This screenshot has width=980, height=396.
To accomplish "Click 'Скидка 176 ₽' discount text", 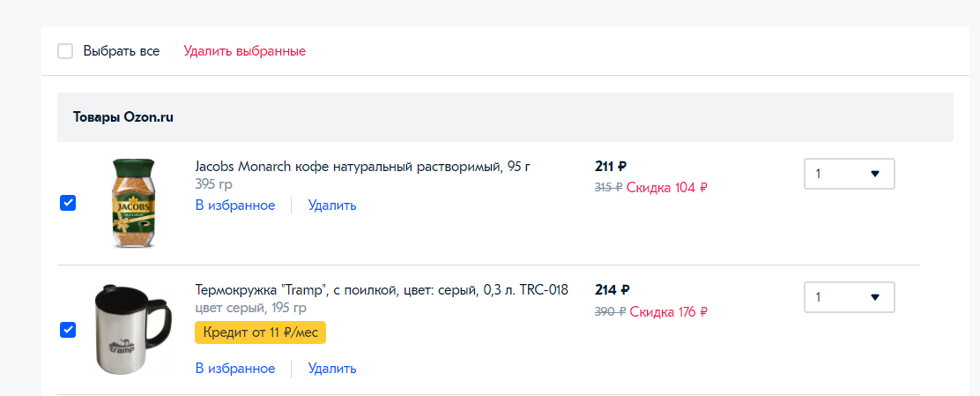I will coord(669,311).
